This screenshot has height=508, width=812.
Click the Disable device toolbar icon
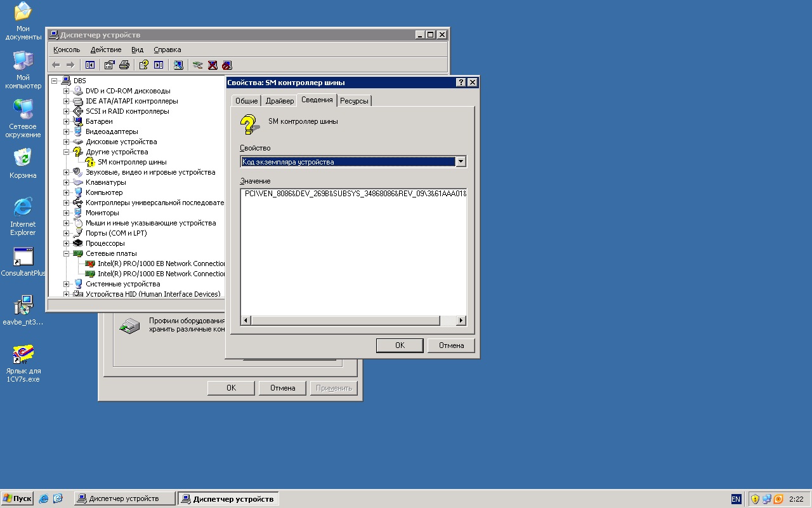pos(227,65)
